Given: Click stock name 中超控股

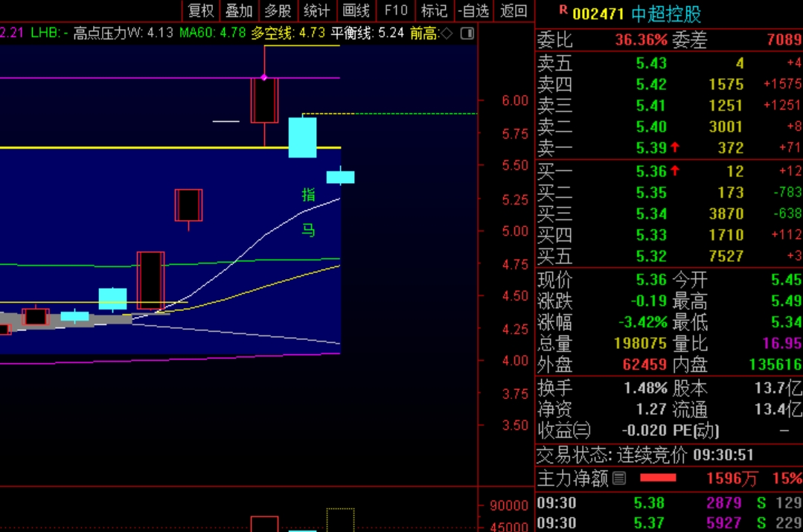Looking at the screenshot, I should pos(666,14).
